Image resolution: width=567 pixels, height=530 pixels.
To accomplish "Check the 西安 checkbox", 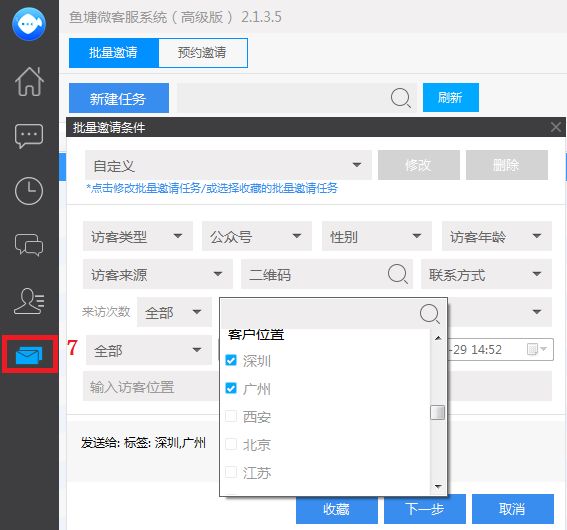I will click(x=231, y=416).
